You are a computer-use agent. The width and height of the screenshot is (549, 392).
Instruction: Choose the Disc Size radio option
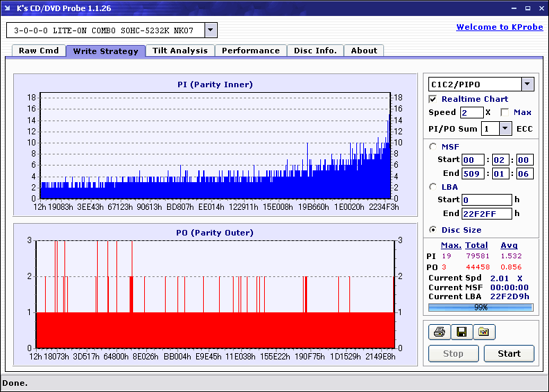click(x=433, y=230)
